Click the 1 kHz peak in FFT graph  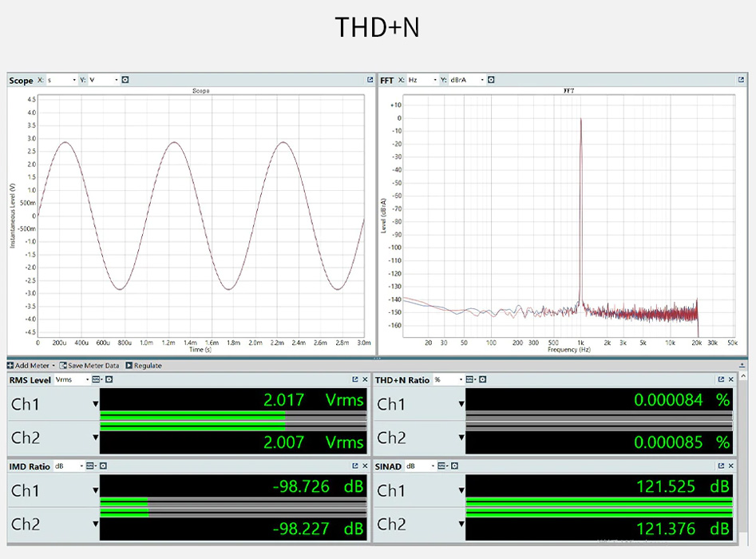[580, 120]
